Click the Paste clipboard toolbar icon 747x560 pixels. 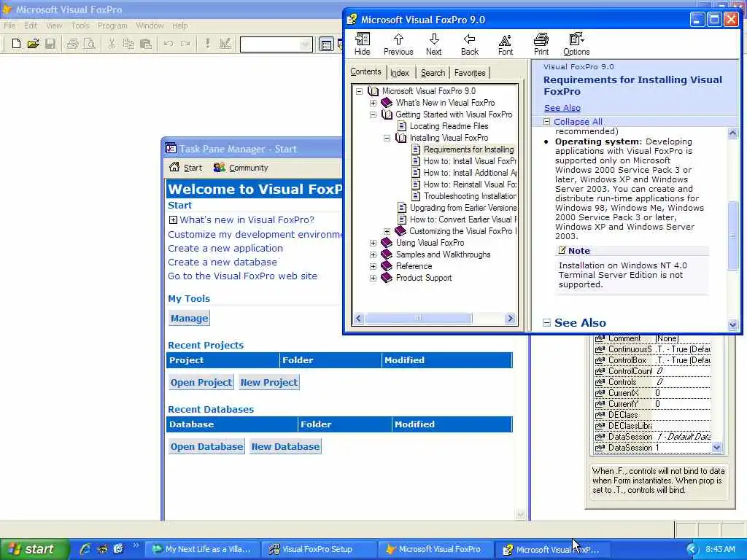[x=146, y=44]
